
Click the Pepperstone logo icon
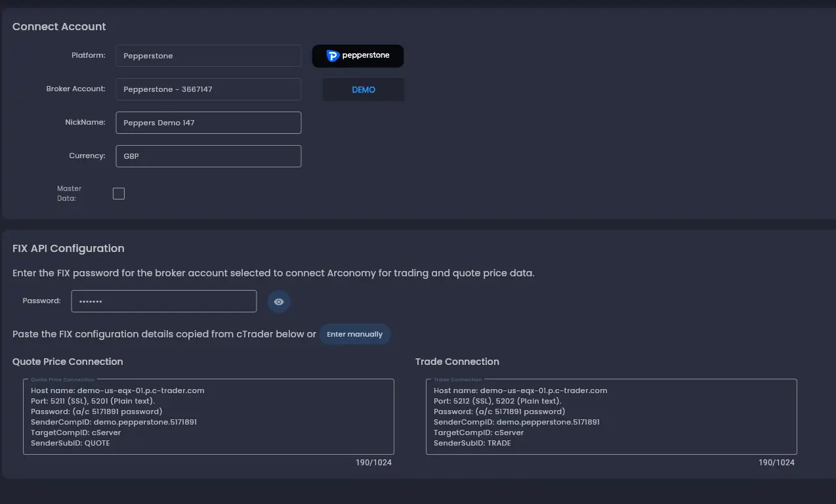(x=358, y=56)
